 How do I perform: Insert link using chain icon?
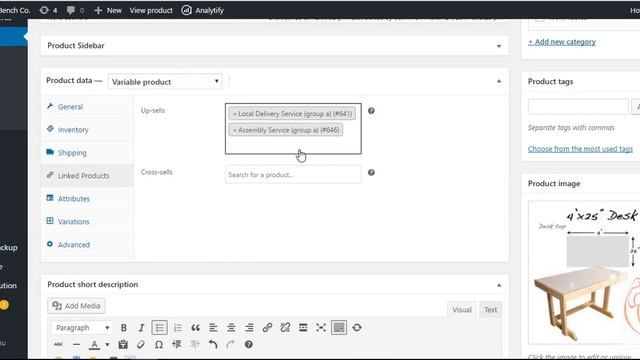267,328
